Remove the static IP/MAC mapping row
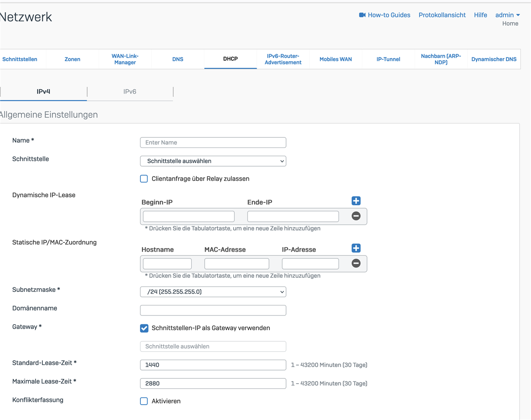 356,263
